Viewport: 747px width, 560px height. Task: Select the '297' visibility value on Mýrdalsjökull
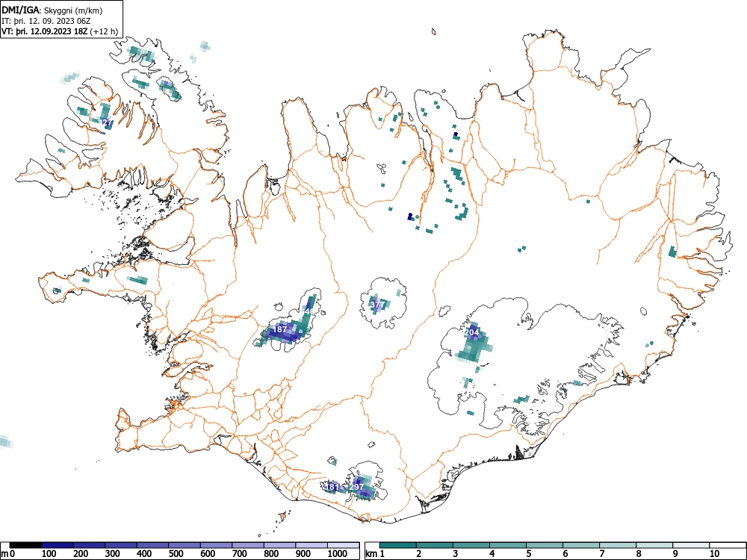click(357, 487)
